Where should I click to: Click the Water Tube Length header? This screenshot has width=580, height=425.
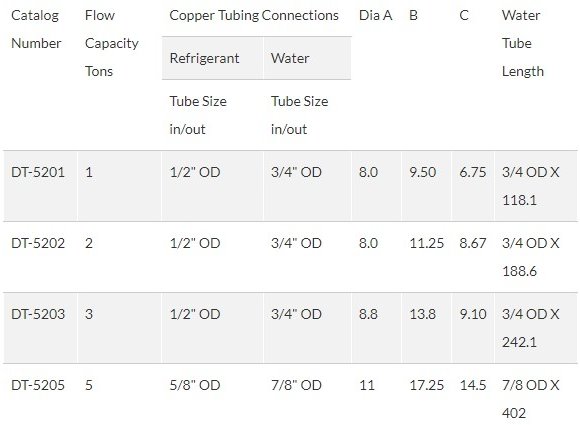(x=523, y=43)
